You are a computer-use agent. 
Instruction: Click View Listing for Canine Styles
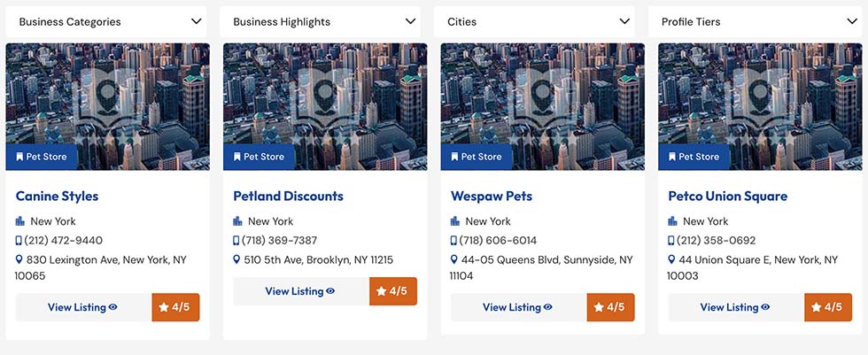[x=83, y=307]
